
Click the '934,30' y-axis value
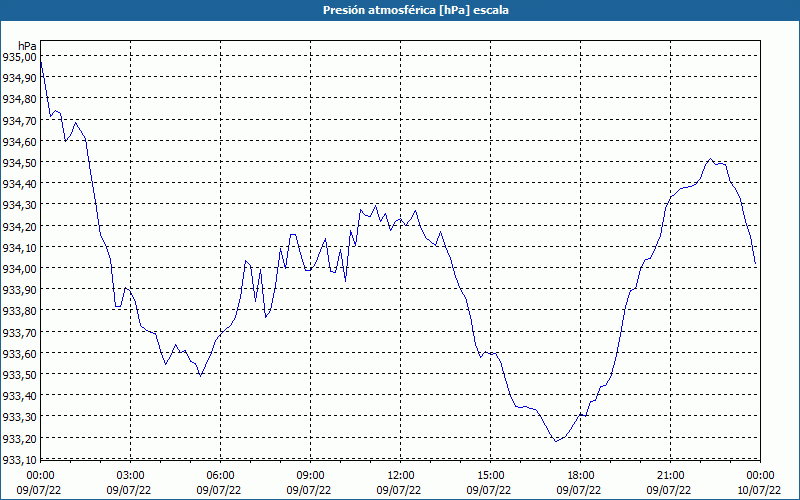pos(19,206)
